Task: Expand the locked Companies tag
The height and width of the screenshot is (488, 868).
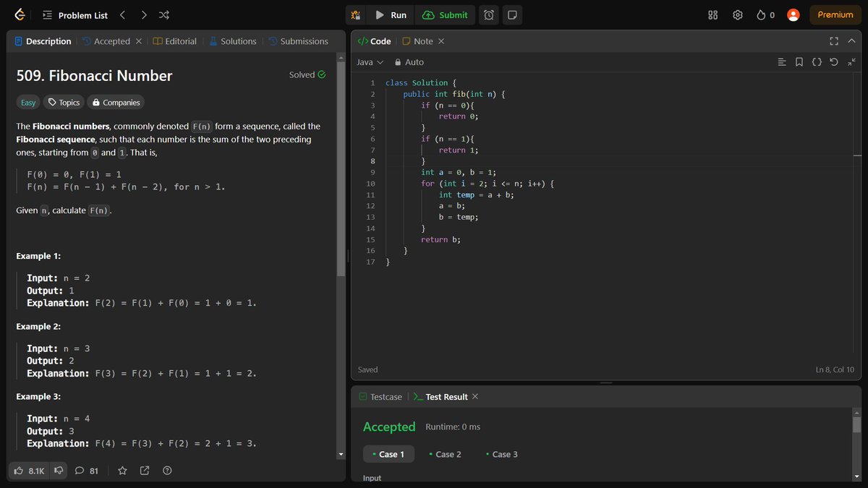Action: [116, 103]
